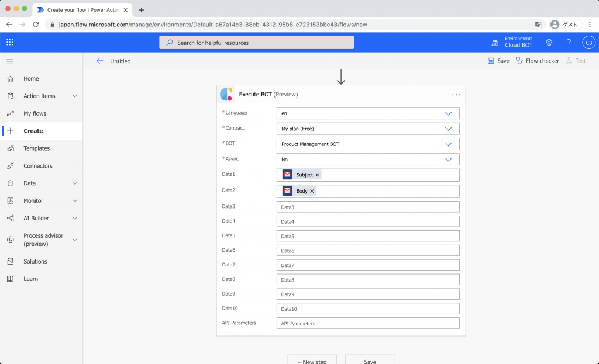This screenshot has width=599, height=364.
Task: Click the Learn book icon
Action: pos(11,279)
